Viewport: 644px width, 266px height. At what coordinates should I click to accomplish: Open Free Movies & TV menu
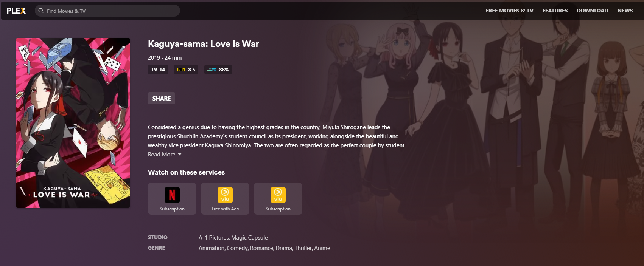(509, 11)
